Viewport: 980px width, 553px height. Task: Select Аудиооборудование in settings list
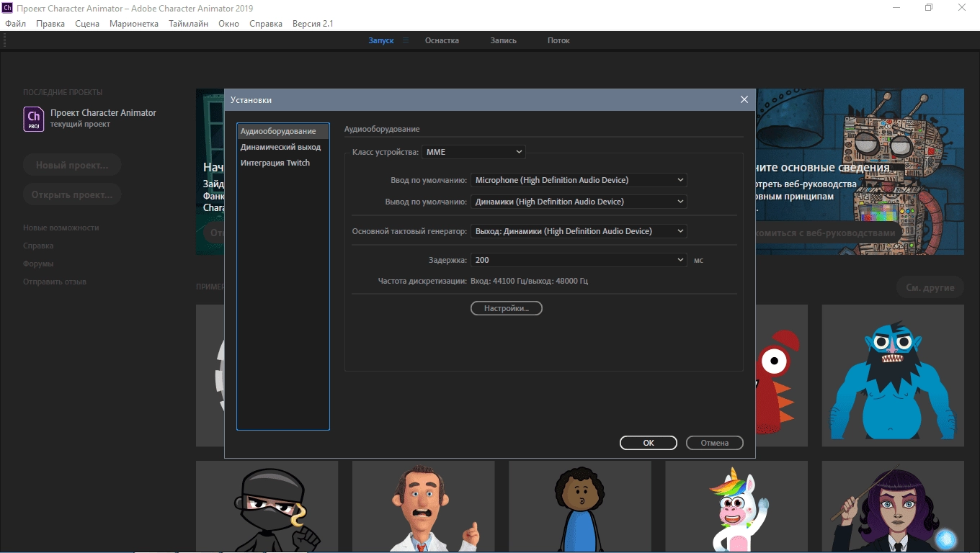(283, 131)
